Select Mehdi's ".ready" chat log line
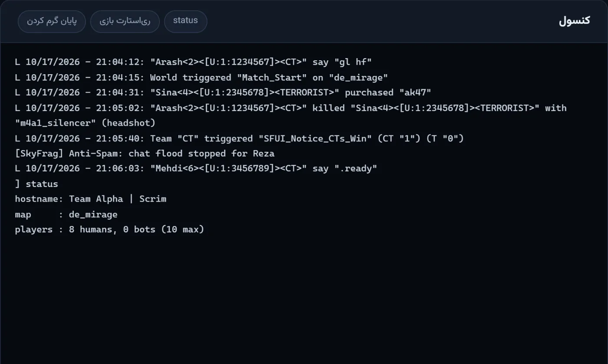The width and height of the screenshot is (608, 364). [x=196, y=168]
